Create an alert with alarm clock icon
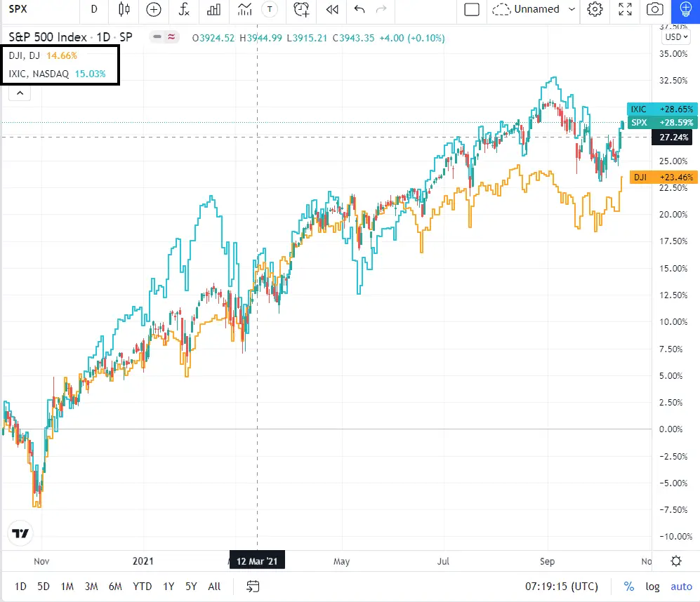This screenshot has width=700, height=602. click(301, 9)
